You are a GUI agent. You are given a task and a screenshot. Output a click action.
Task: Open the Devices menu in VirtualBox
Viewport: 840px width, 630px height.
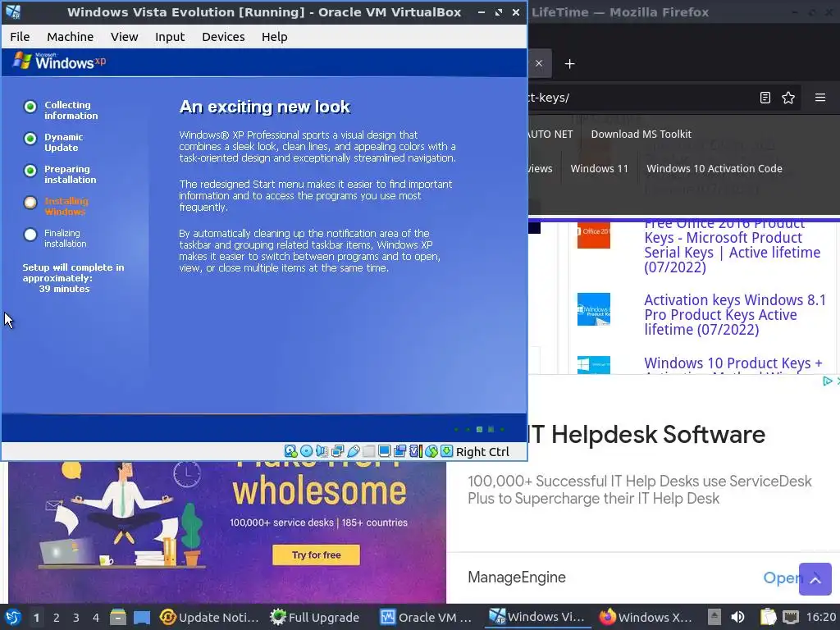point(223,37)
